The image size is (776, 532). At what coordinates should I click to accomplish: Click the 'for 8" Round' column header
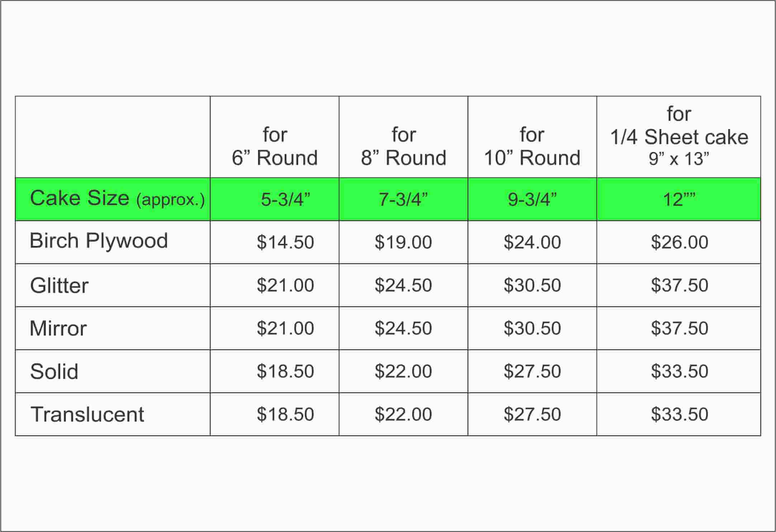pyautogui.click(x=404, y=146)
